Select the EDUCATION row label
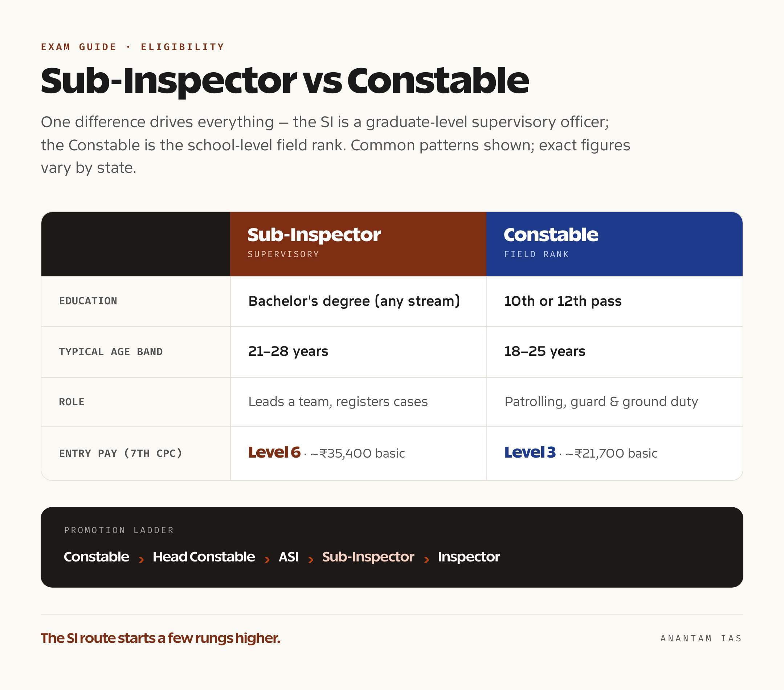This screenshot has height=690, width=784. coord(88,301)
